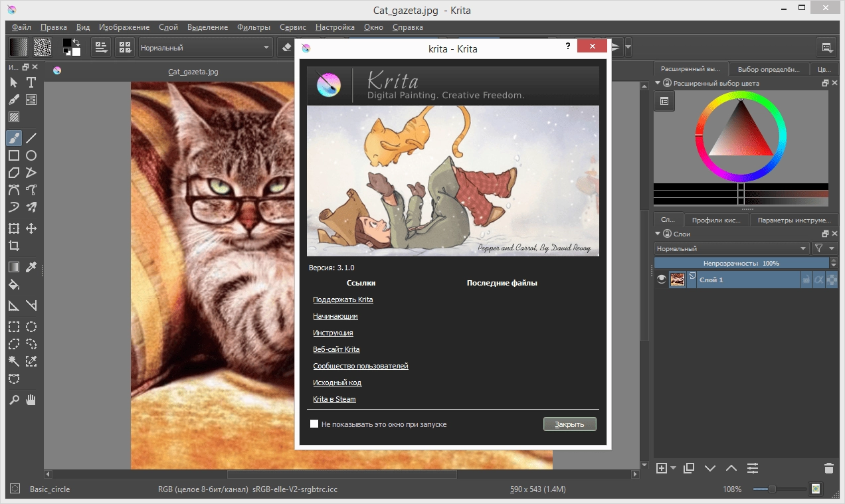The width and height of the screenshot is (845, 504).
Task: Open brush editor settings button
Action: click(x=102, y=47)
